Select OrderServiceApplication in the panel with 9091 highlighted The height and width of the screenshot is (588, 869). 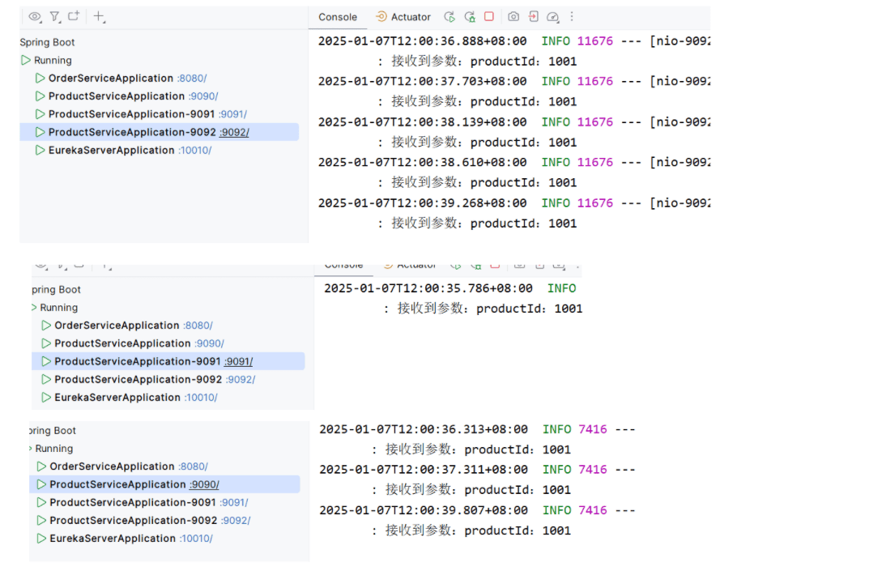pyautogui.click(x=117, y=326)
